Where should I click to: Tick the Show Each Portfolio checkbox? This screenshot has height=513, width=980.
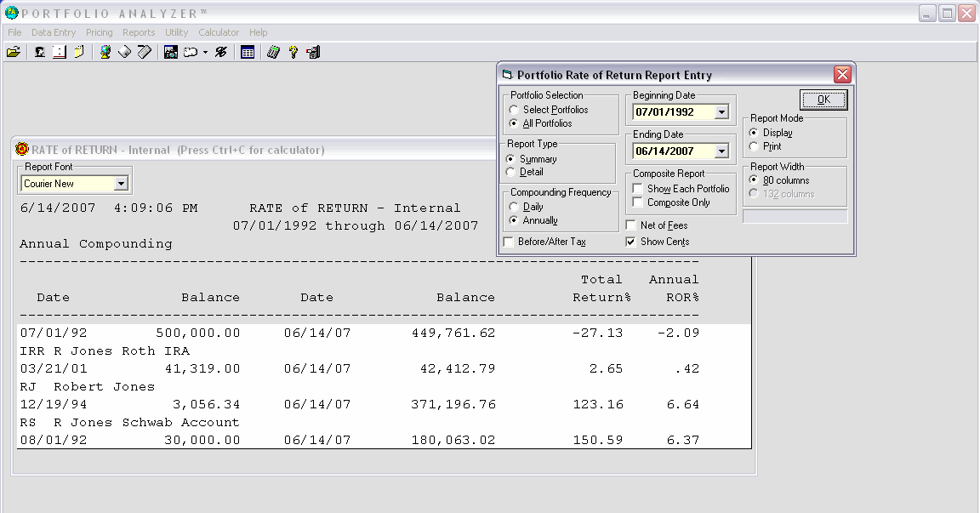(x=638, y=189)
